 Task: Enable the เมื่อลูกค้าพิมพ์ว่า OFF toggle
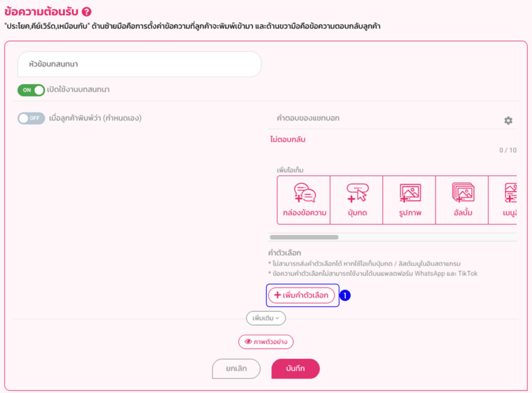tap(31, 119)
